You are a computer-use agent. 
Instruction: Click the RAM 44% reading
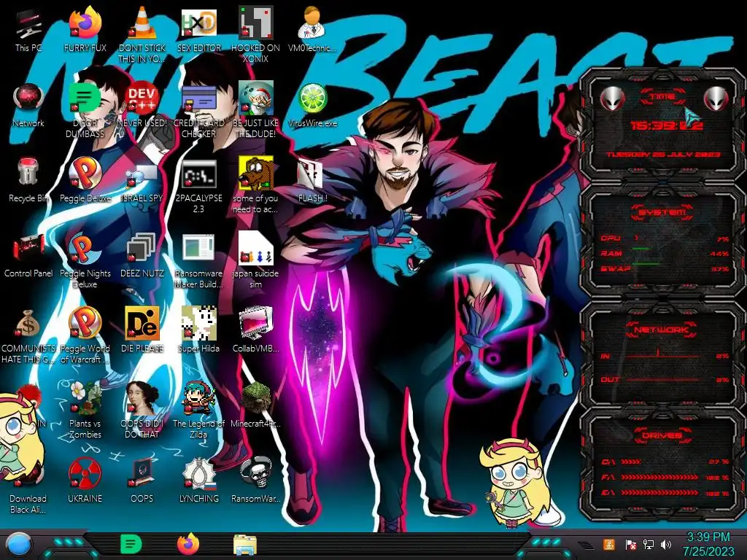(719, 254)
